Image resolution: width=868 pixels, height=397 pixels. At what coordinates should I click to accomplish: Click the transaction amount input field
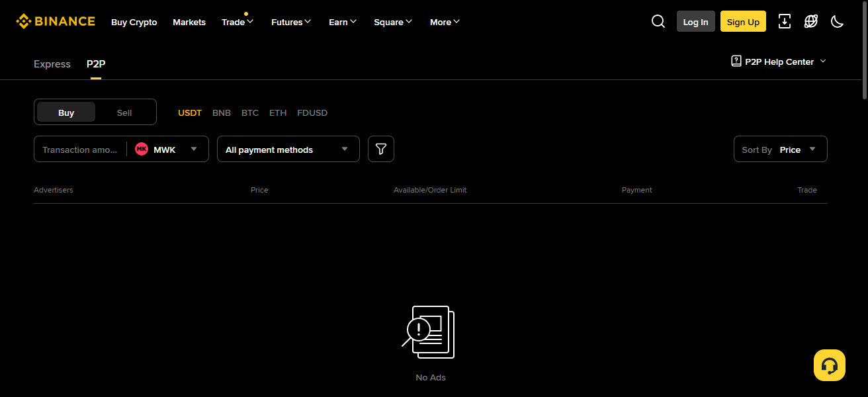click(78, 149)
